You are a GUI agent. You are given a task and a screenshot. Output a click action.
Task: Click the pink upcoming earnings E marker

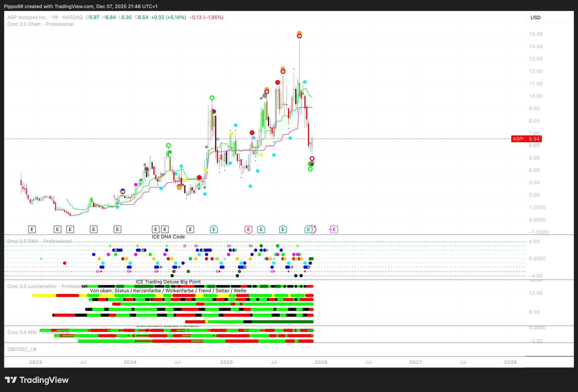click(x=334, y=230)
